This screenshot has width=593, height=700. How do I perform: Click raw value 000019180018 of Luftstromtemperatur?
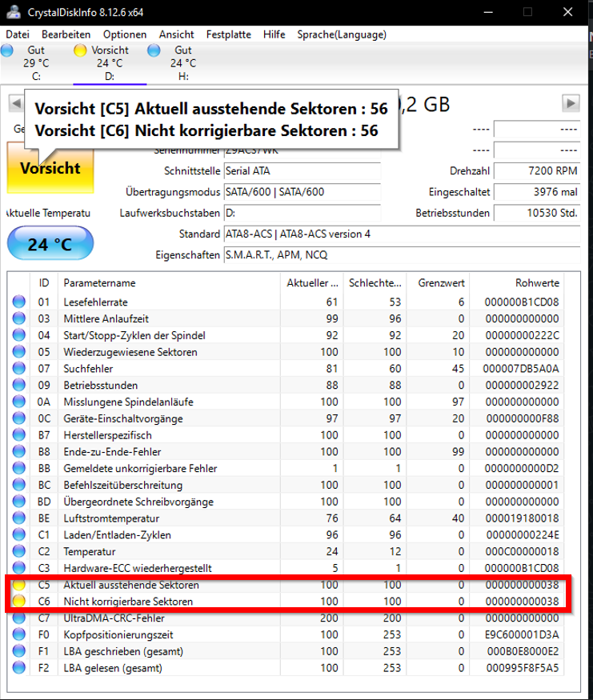(522, 518)
